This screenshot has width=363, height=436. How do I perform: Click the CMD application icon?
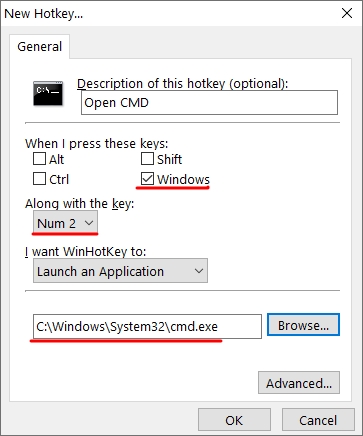click(48, 94)
